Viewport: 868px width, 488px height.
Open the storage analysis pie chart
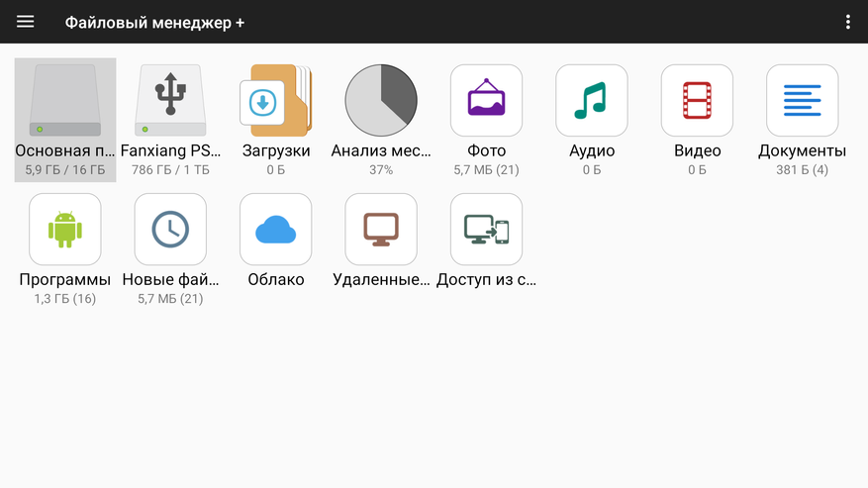(x=381, y=101)
